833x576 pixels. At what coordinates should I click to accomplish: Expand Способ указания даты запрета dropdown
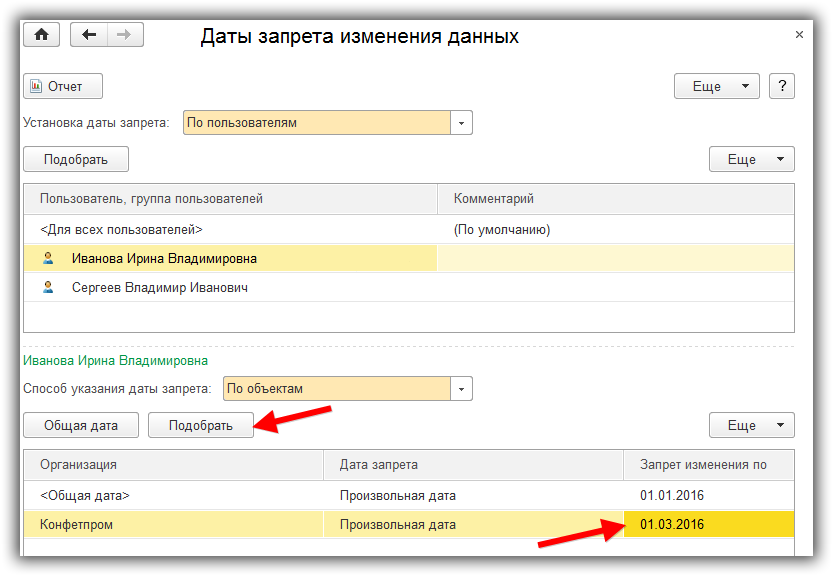pos(462,388)
